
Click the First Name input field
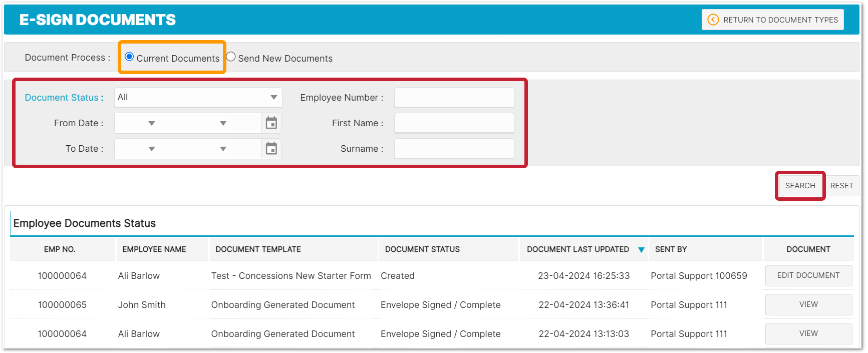point(454,123)
